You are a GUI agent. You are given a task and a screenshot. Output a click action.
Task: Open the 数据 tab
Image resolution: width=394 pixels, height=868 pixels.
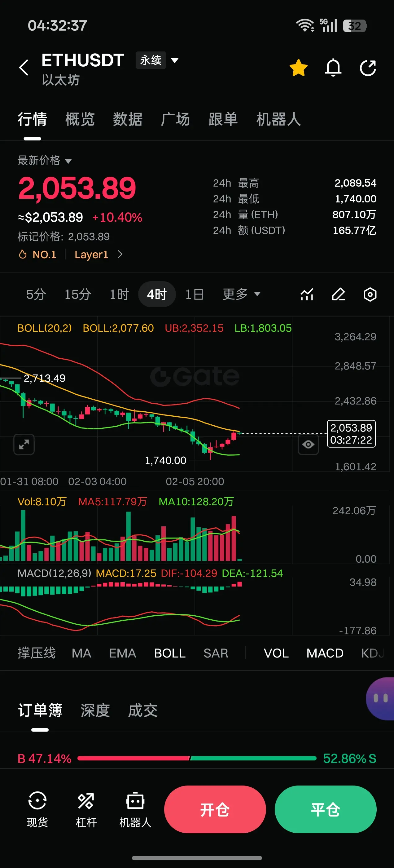(x=128, y=119)
